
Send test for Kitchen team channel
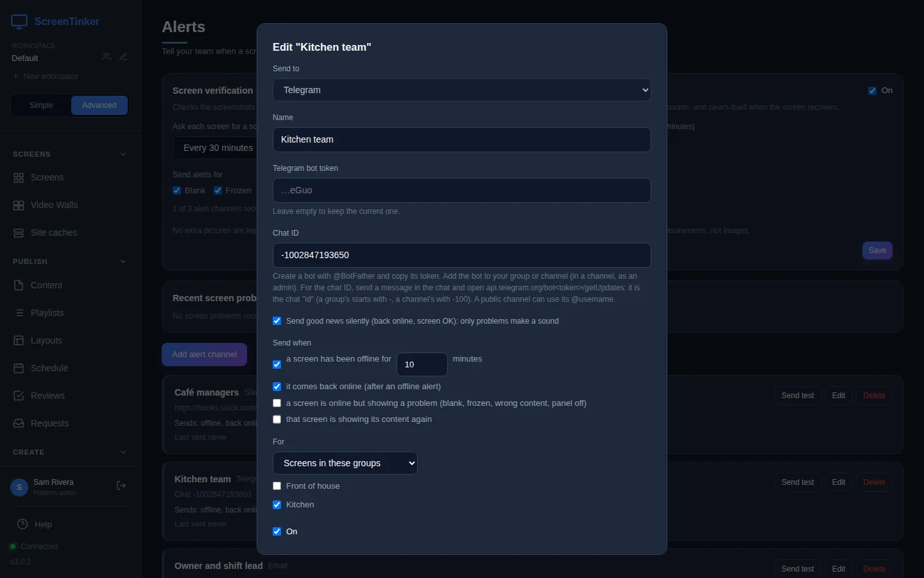click(x=798, y=482)
